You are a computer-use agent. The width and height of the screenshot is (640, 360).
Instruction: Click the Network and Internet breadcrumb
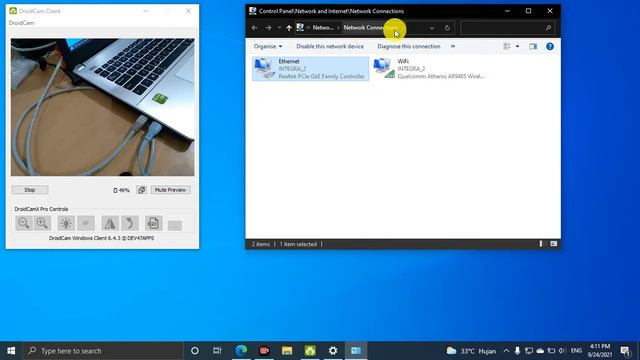[x=323, y=28]
